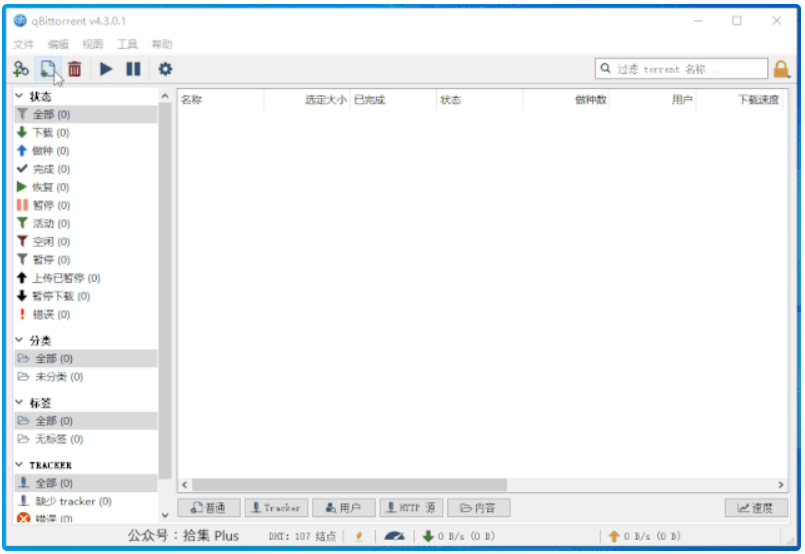Click the pause toolbar icon
This screenshot has width=805, height=554.
(x=133, y=69)
